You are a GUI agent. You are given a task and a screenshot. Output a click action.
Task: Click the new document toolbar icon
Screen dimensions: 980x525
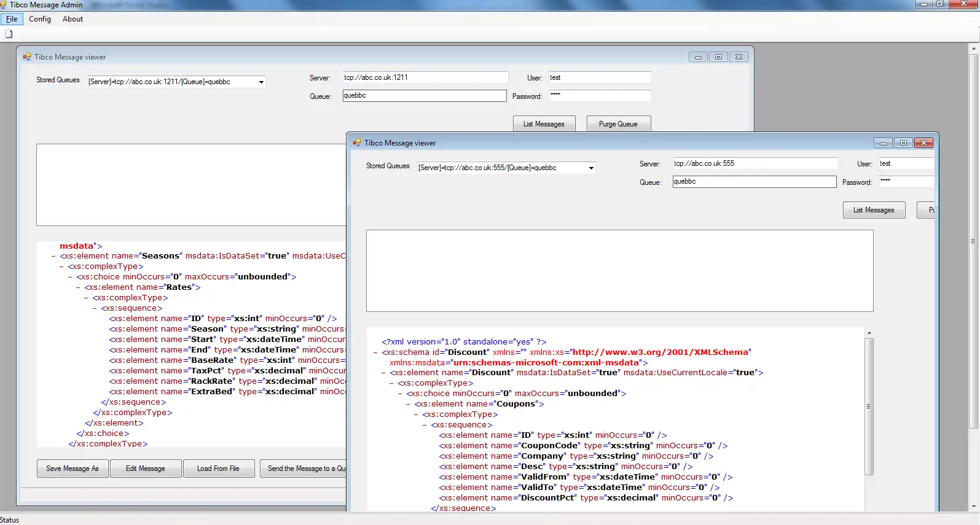point(9,34)
